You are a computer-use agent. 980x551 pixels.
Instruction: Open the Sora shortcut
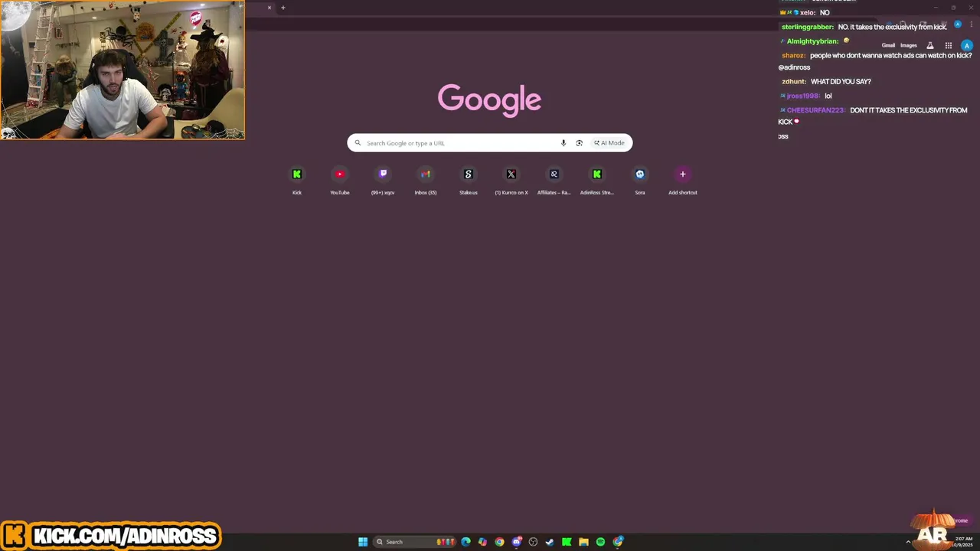[x=640, y=181]
